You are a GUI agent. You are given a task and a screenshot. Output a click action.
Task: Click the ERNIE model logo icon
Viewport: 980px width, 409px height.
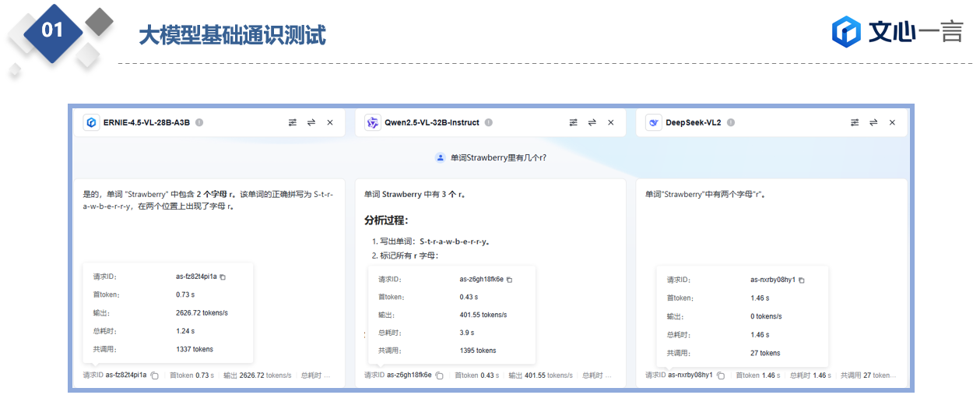click(92, 122)
